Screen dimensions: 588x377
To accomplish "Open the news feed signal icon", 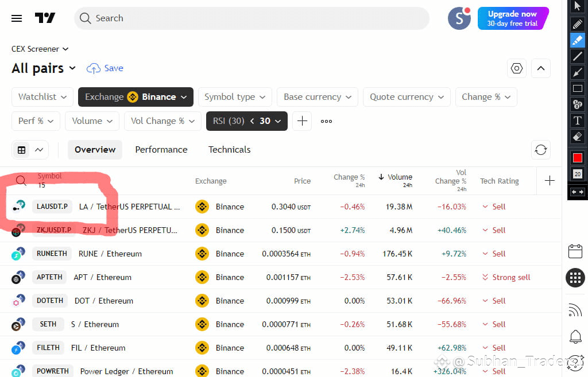I will [575, 310].
